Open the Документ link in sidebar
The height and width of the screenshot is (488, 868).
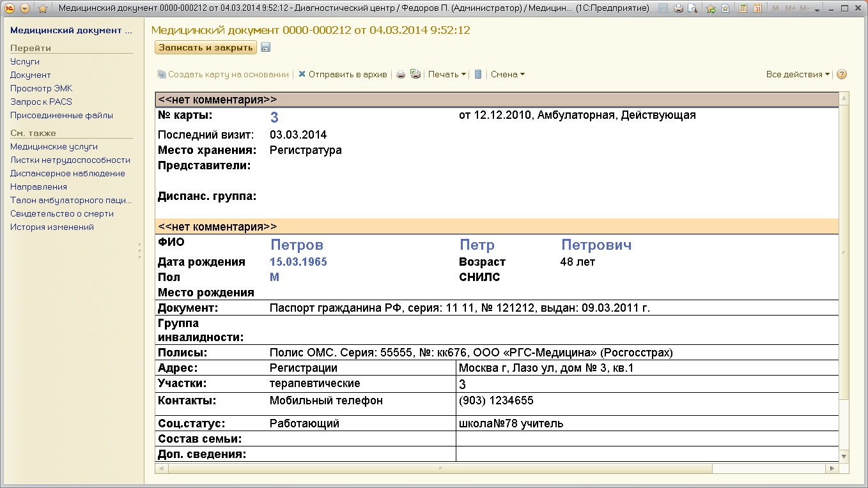pyautogui.click(x=30, y=75)
